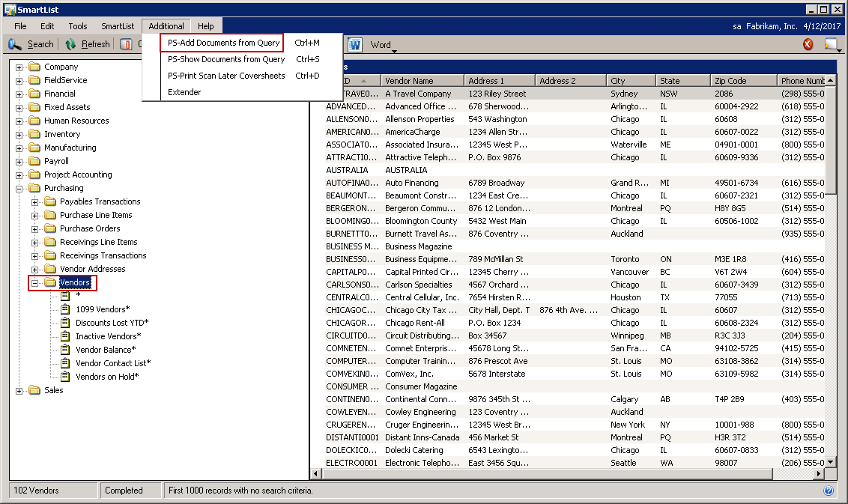
Task: Open the SmartList menu
Action: coord(118,26)
